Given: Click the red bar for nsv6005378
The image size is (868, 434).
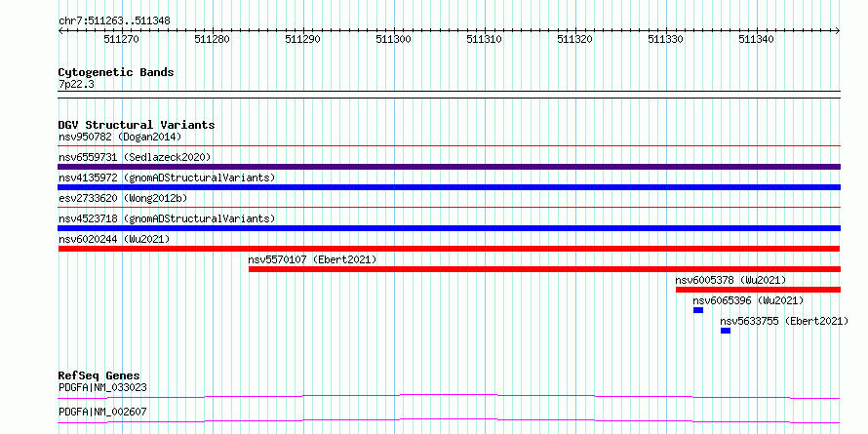Looking at the screenshot, I should tap(759, 290).
